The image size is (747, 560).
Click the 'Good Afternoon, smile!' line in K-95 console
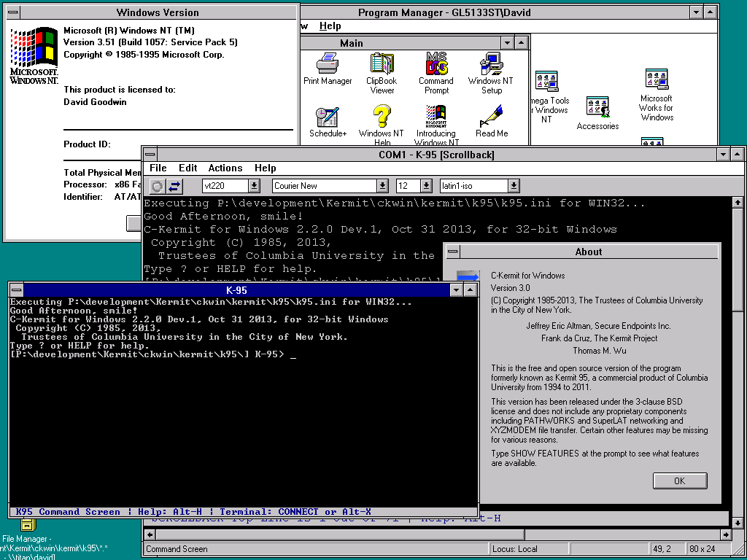(74, 310)
